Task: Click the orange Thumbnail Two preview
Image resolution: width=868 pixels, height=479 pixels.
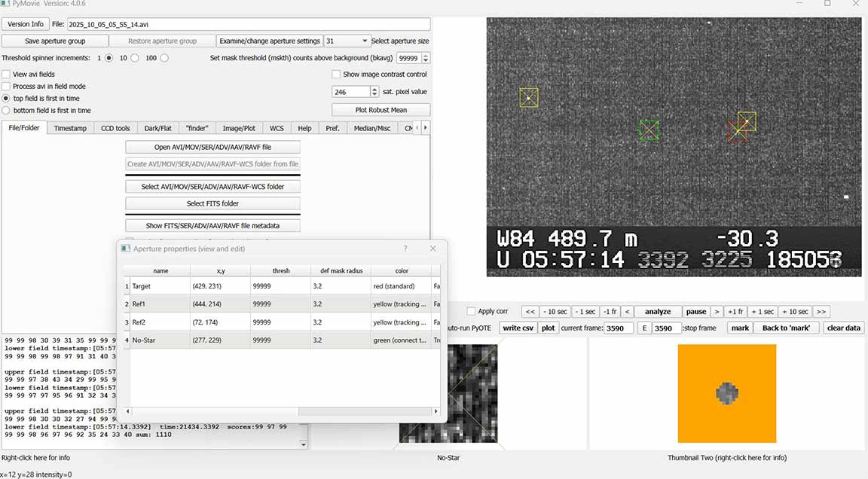Action: [x=726, y=393]
